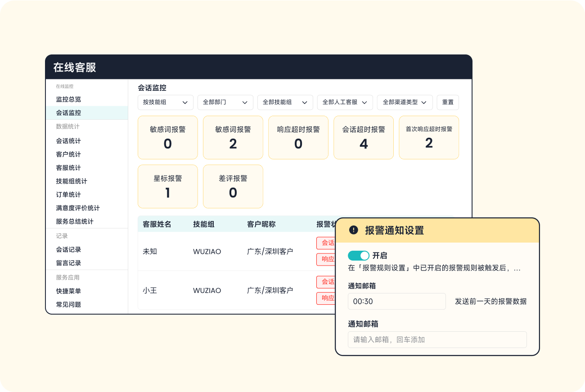Click 小王 in the agent name column
585x392 pixels.
[150, 291]
